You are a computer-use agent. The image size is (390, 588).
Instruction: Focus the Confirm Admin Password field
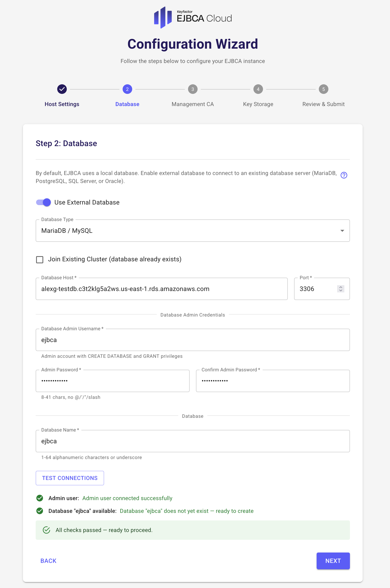(x=273, y=381)
